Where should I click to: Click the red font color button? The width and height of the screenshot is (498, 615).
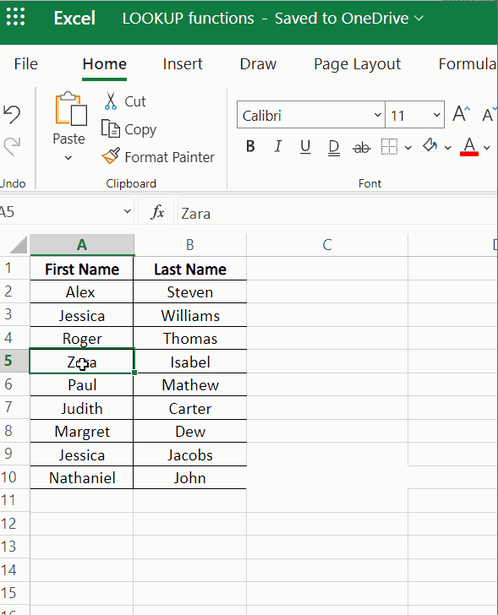tap(469, 147)
